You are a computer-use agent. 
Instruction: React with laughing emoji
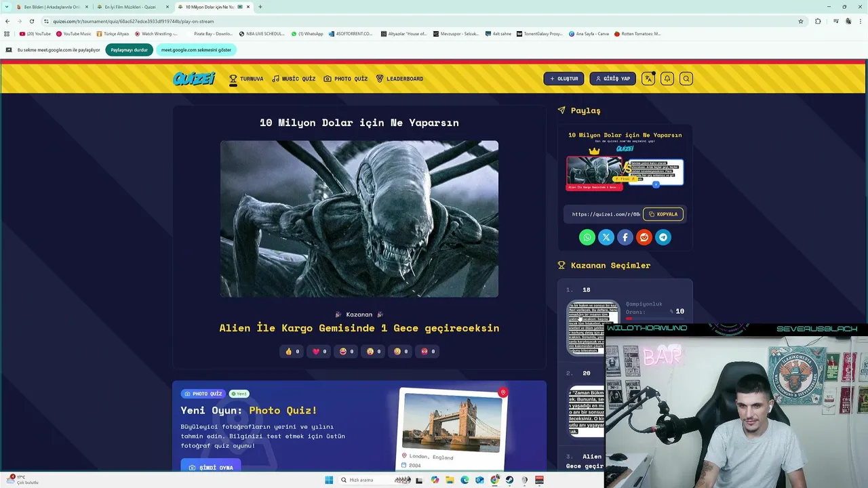pyautogui.click(x=346, y=351)
